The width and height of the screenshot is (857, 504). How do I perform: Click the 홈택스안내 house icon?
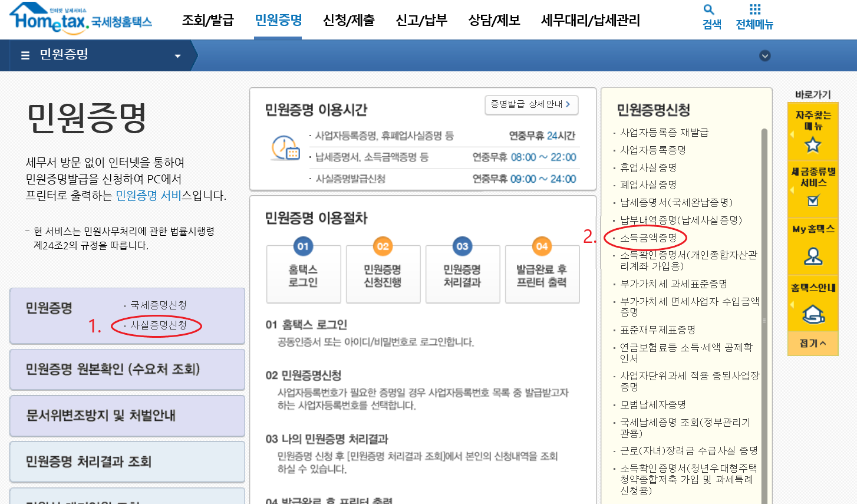(813, 314)
